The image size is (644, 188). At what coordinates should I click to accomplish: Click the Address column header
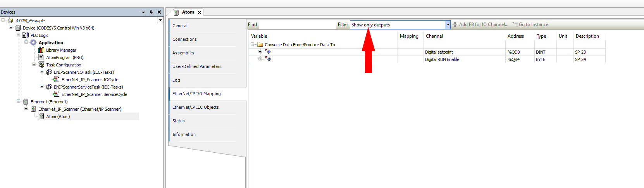[x=520, y=36]
